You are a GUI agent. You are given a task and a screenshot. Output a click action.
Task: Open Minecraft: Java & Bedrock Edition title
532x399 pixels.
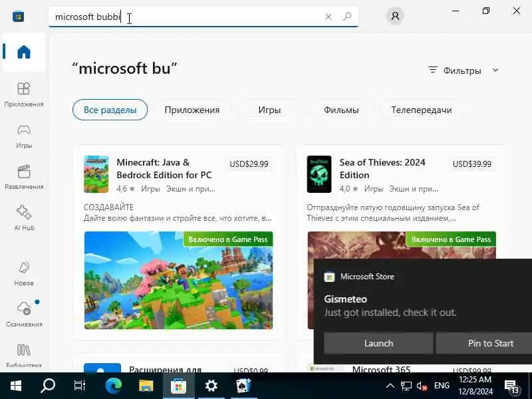click(164, 169)
